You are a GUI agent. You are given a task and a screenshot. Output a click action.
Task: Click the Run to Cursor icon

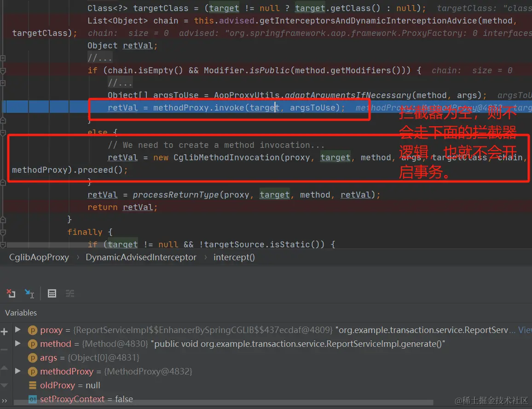click(29, 293)
